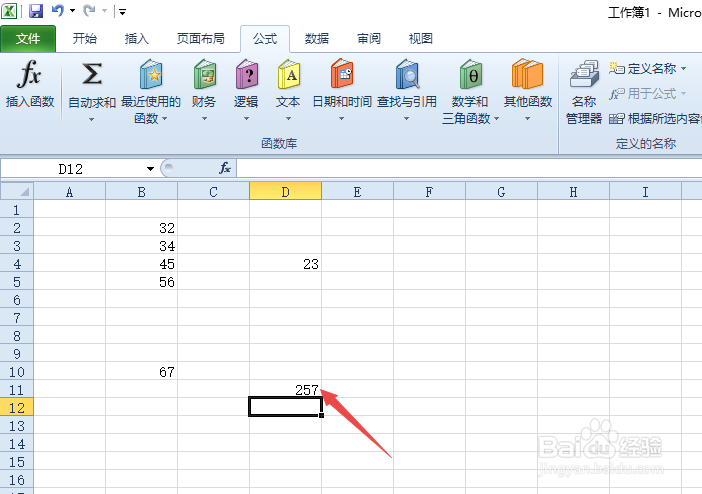Screen dimensions: 702x494
Task: Switch to the Page Layout tab
Action: pos(201,39)
